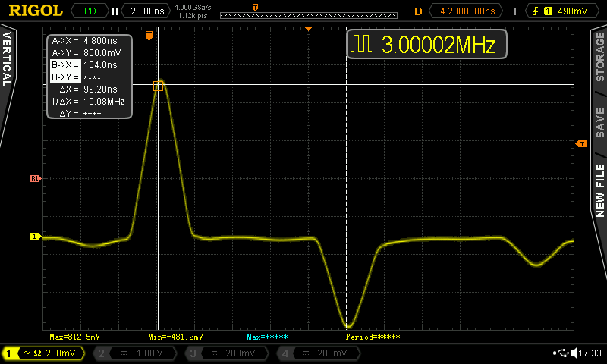Select the SAVE label in side menu
The image size is (607, 364).
click(600, 123)
